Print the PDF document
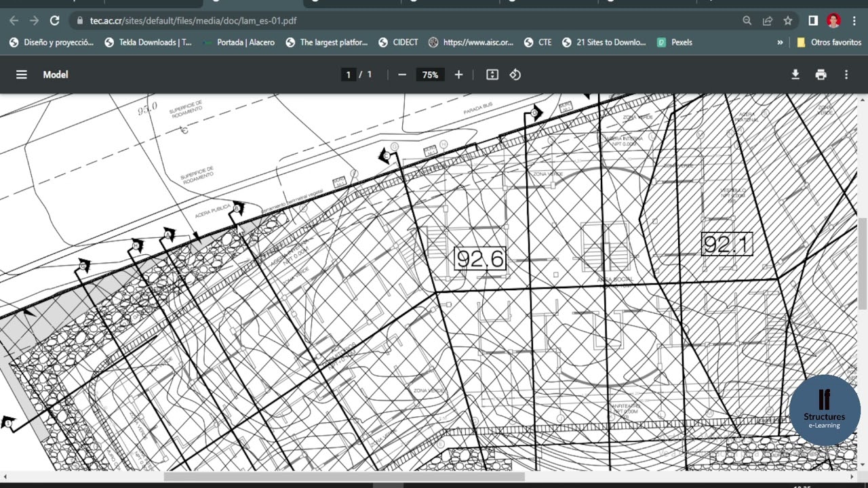Screen dimensions: 868x488 point(821,75)
